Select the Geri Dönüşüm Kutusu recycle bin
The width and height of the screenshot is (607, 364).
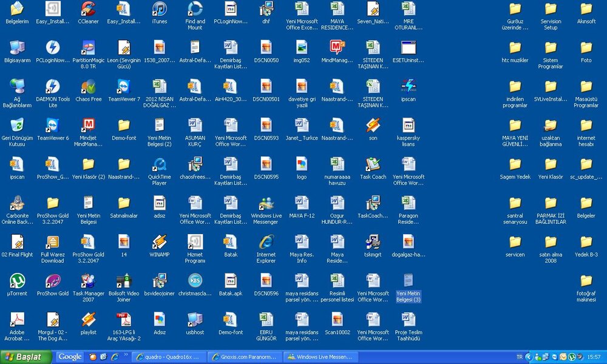click(17, 126)
